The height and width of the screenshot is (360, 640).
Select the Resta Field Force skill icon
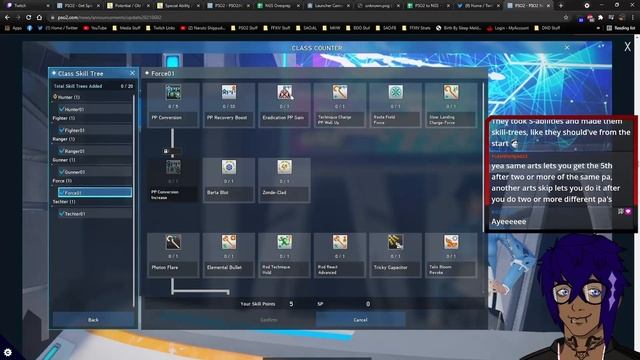(396, 92)
